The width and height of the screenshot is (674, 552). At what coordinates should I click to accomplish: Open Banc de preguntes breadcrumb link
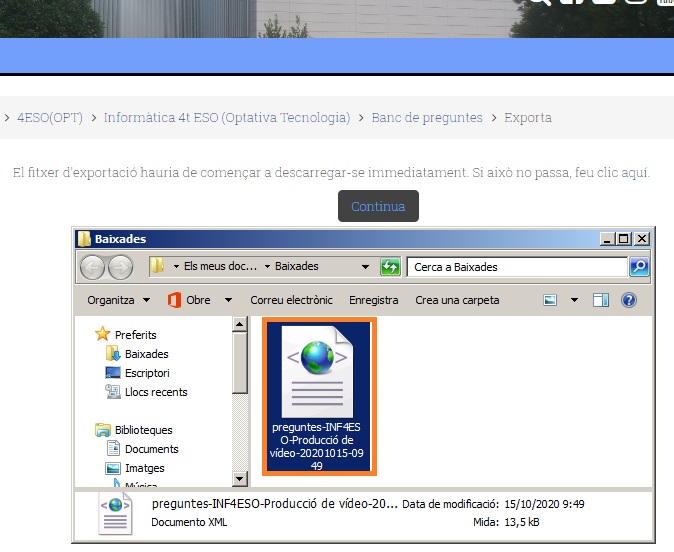click(427, 117)
